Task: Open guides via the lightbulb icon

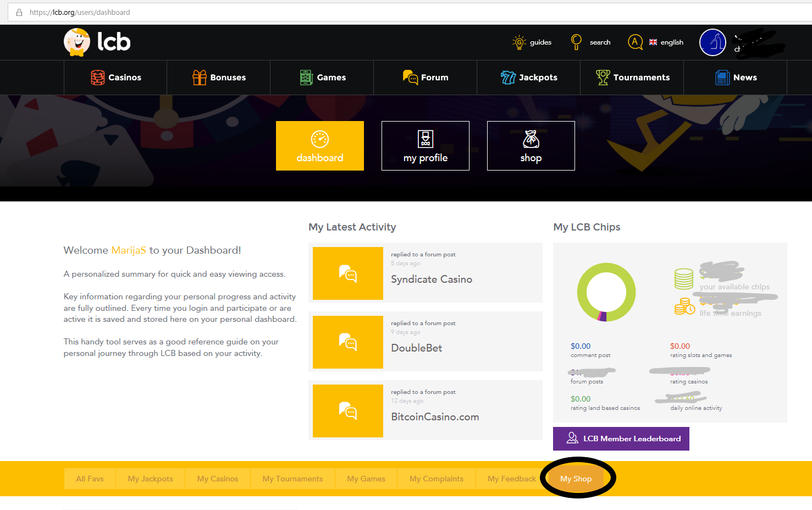Action: coord(519,42)
